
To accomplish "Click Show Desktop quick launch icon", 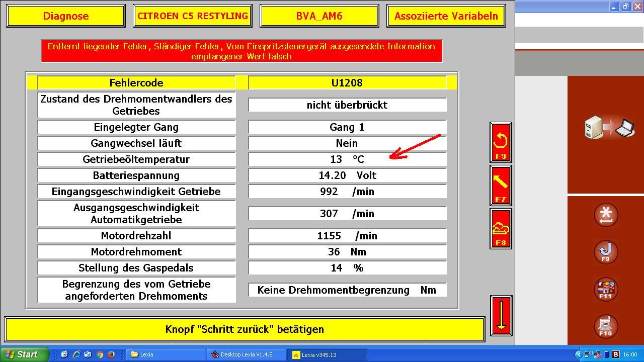I will click(65, 354).
